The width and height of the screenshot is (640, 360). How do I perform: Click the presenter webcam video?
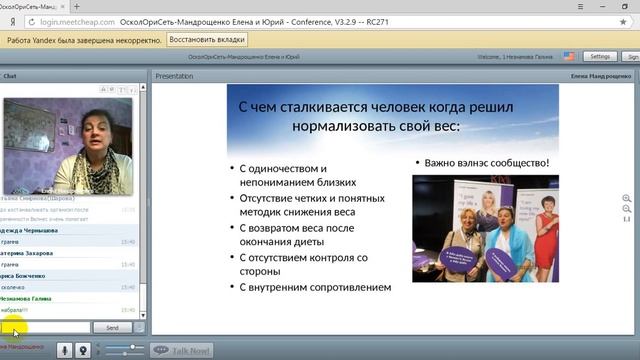pyautogui.click(x=68, y=146)
